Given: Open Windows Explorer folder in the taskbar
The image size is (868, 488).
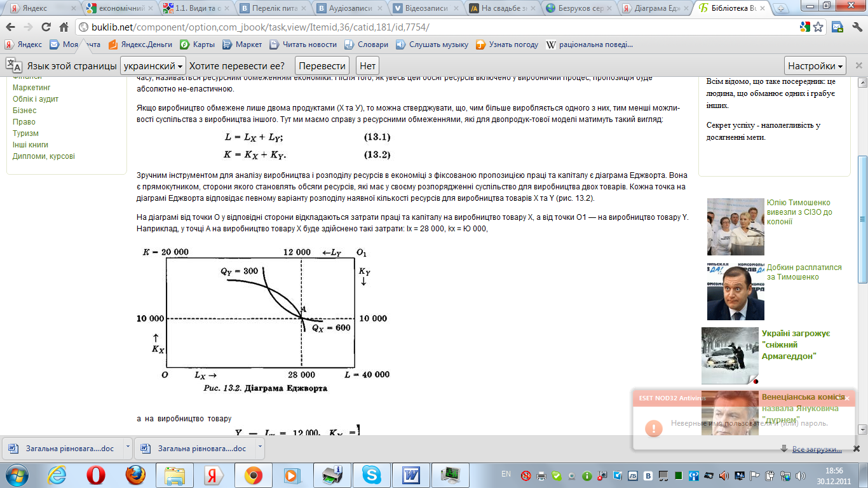Looking at the screenshot, I should coord(175,475).
